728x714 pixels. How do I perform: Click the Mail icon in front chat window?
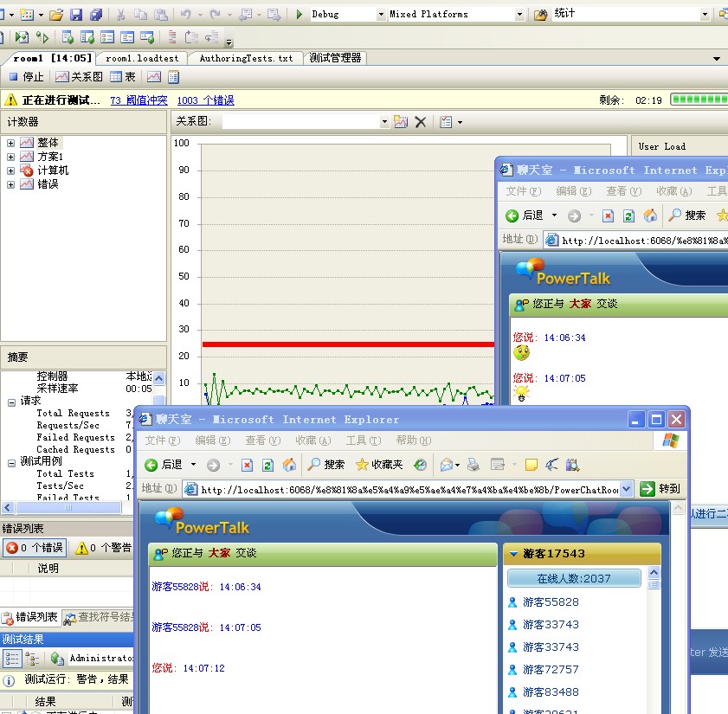point(447,464)
